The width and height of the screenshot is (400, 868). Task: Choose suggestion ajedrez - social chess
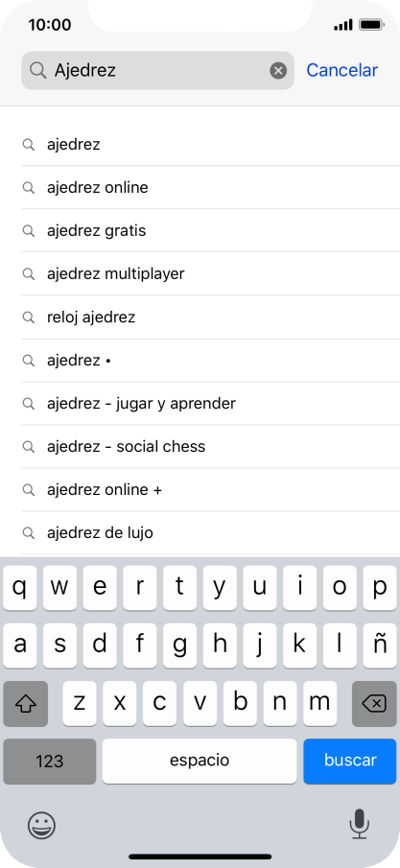210,447
